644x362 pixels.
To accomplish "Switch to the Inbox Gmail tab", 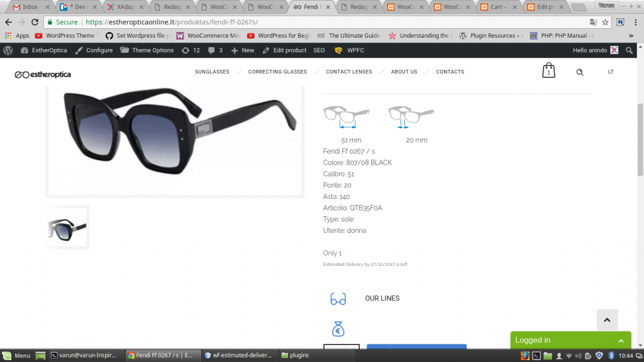I will (29, 7).
